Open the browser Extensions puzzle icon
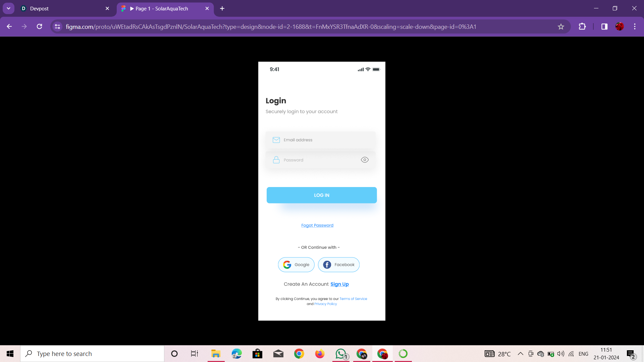This screenshot has height=362, width=644. [x=582, y=26]
